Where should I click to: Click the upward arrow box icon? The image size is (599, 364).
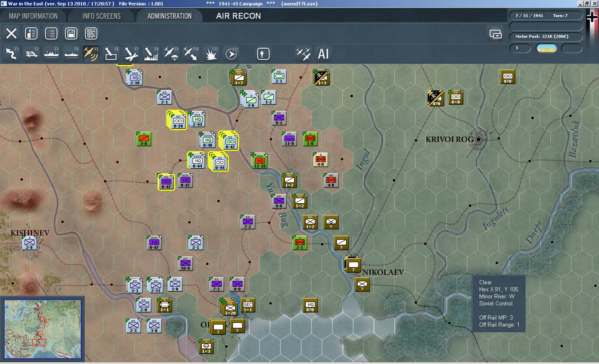[263, 54]
